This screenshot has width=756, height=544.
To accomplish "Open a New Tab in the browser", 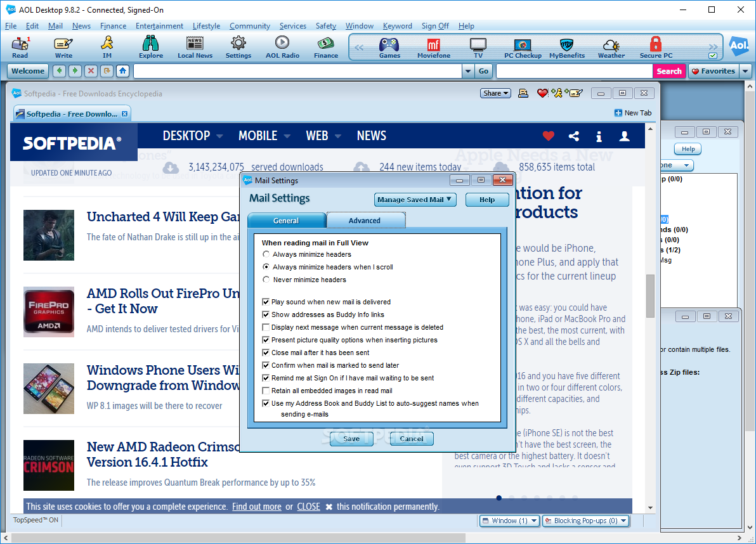I will [632, 113].
